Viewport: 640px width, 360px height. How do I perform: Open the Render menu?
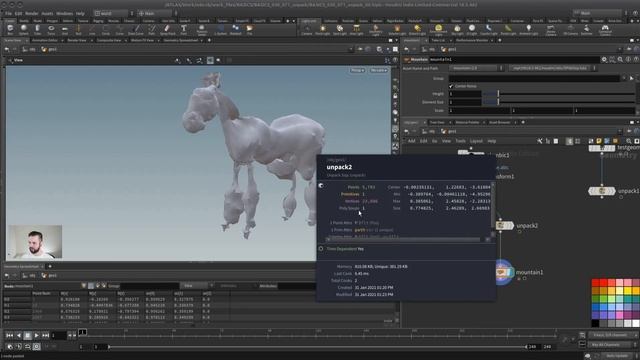(31, 13)
